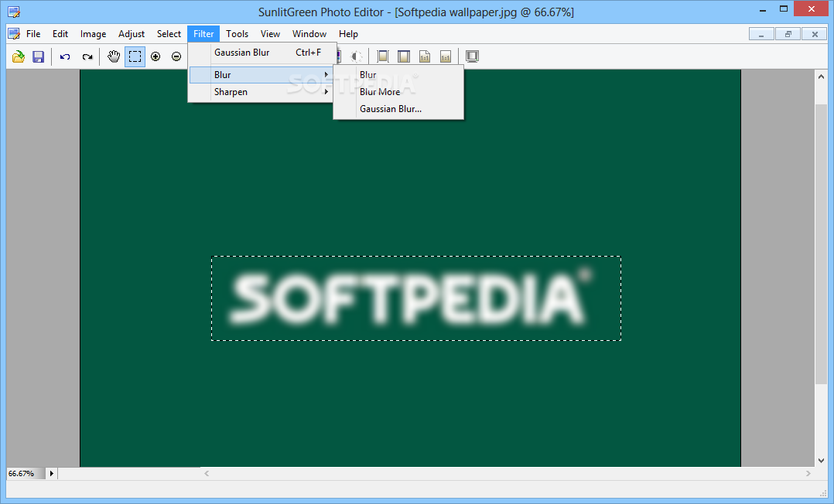
Task: Click the SunlitGreen title bar app icon
Action: 14,12
